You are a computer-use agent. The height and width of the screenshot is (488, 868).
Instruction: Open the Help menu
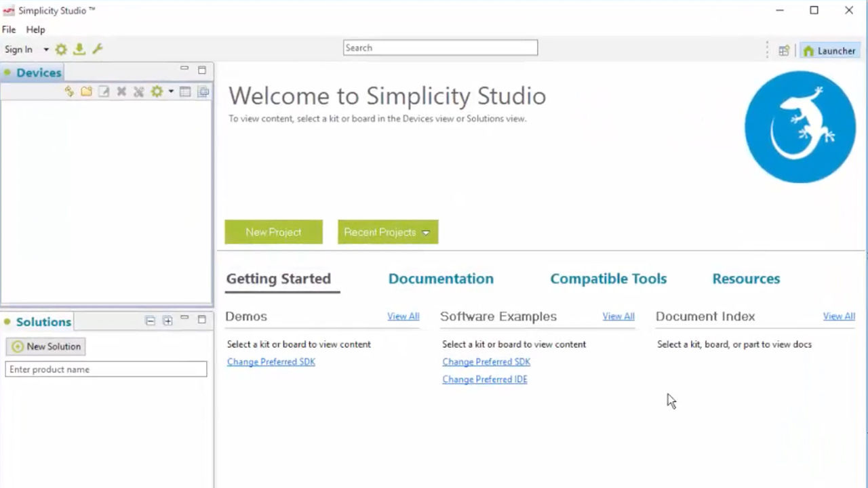[x=35, y=30]
